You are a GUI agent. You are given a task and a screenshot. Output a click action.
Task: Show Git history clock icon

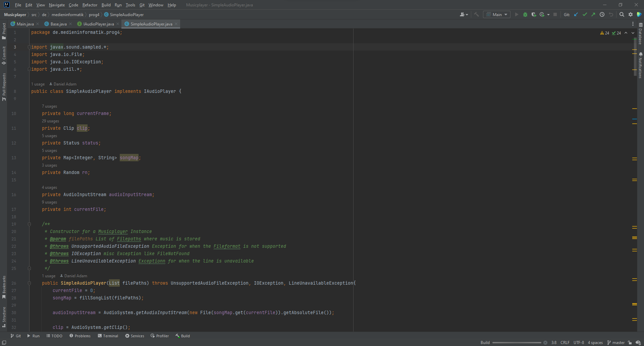tap(602, 14)
